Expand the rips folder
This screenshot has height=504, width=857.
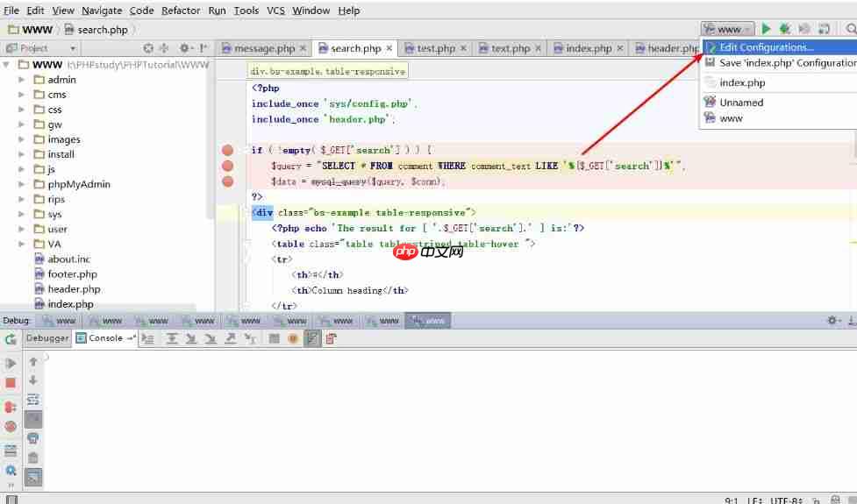pos(21,199)
